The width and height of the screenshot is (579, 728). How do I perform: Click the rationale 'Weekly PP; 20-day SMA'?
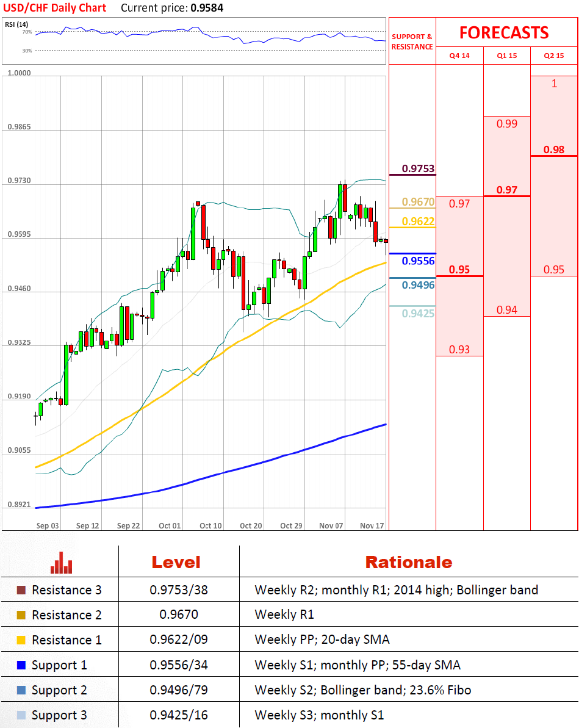click(x=322, y=640)
